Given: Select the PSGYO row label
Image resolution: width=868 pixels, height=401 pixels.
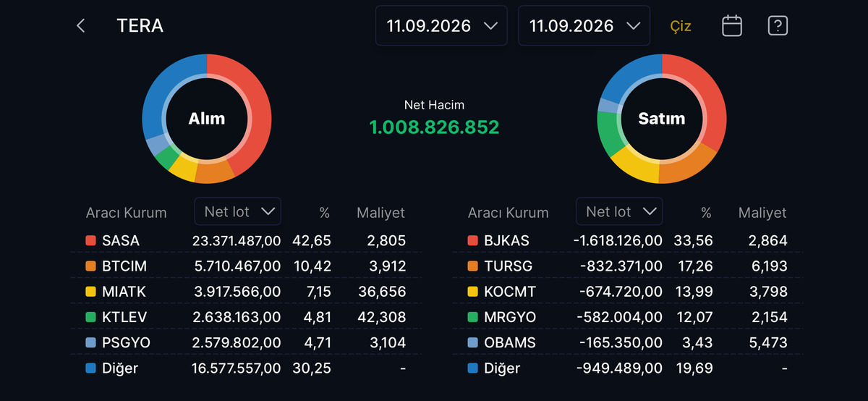Looking at the screenshot, I should click(126, 342).
